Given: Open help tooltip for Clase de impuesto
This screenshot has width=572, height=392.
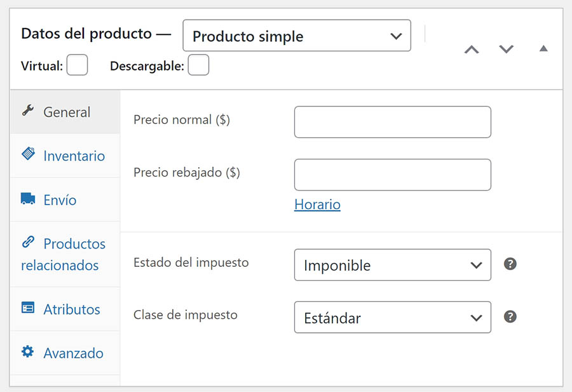Looking at the screenshot, I should click(510, 316).
